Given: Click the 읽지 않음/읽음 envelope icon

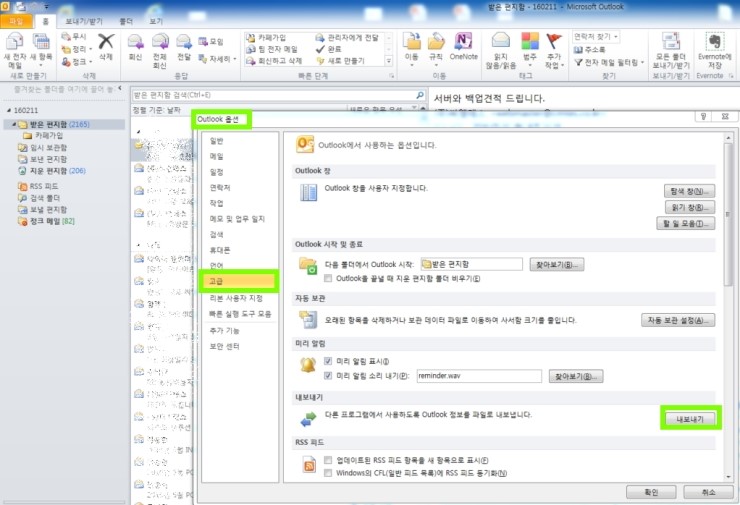Looking at the screenshot, I should tap(501, 41).
